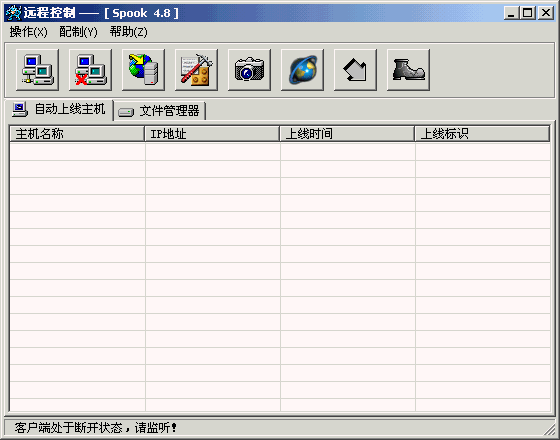Sort by 主机名称 column header
The height and width of the screenshot is (440, 560).
coord(77,134)
